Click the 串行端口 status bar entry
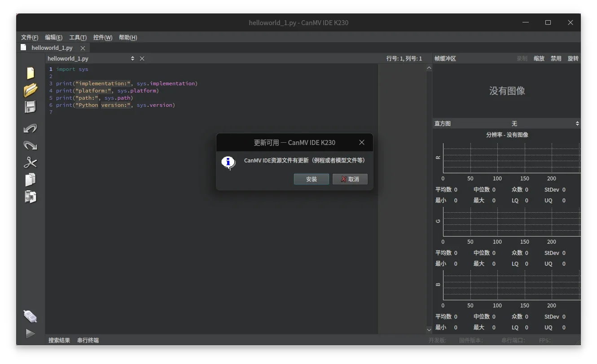Screen dimensions: 597x364 (x=513, y=340)
